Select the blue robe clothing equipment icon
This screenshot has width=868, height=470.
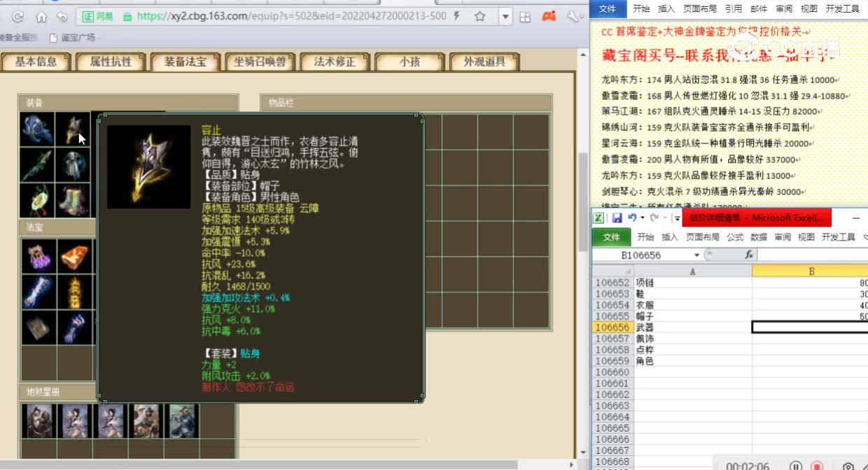click(73, 165)
